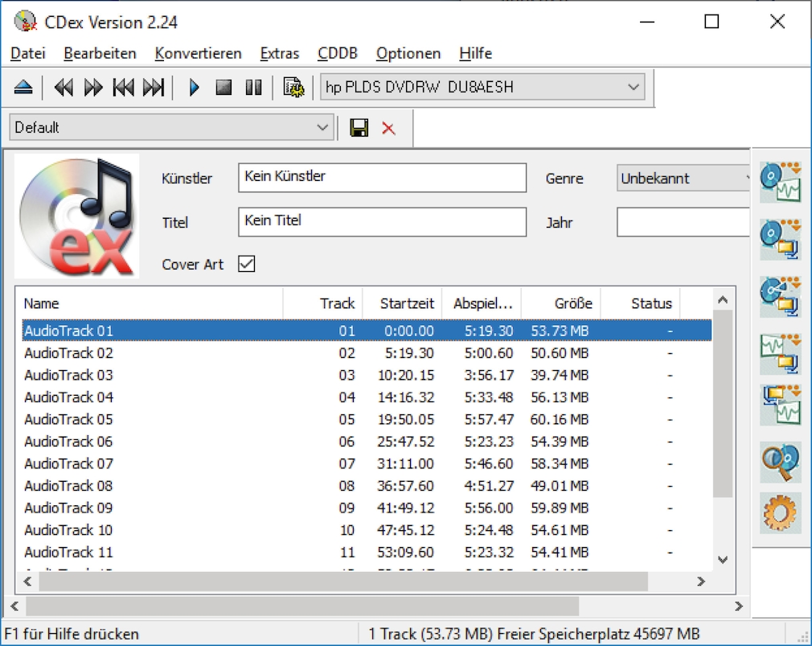Click the pause playback icon
This screenshot has height=646, width=812.
pyautogui.click(x=253, y=88)
